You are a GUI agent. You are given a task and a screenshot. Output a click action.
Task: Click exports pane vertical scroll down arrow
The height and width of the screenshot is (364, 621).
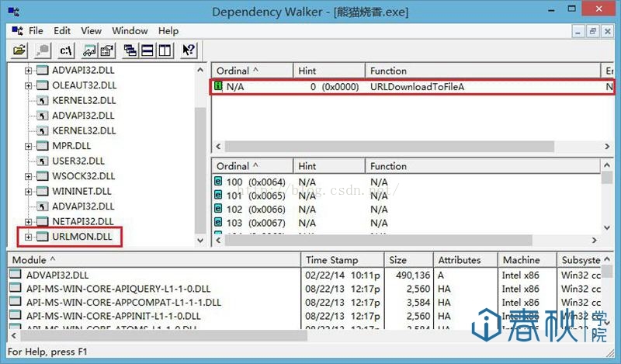click(607, 227)
